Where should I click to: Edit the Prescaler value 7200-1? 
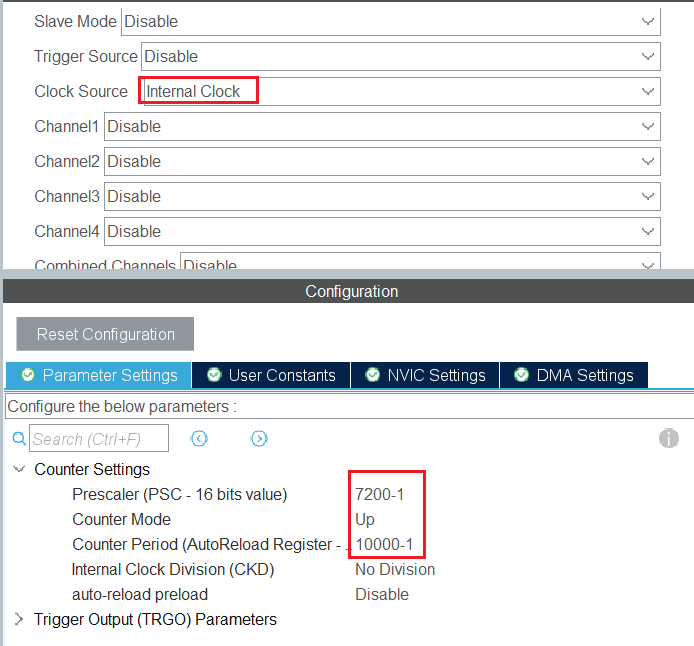[380, 494]
